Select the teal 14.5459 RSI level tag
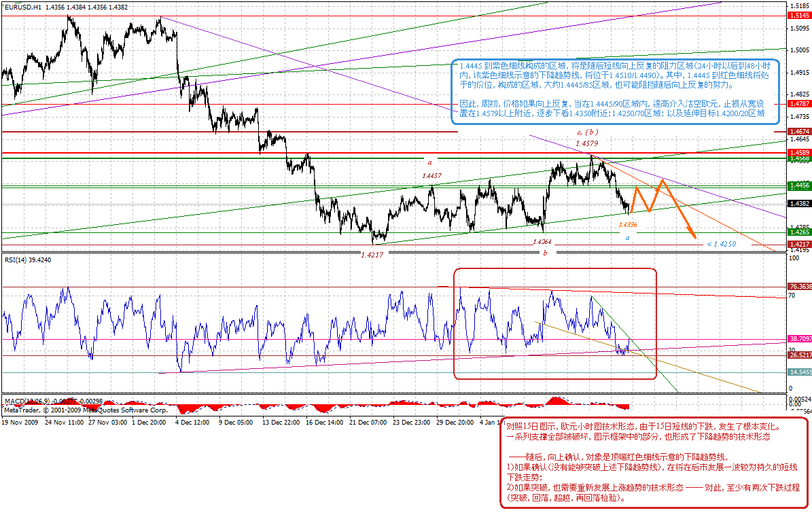Screen dimensions: 812x515 coord(800,372)
